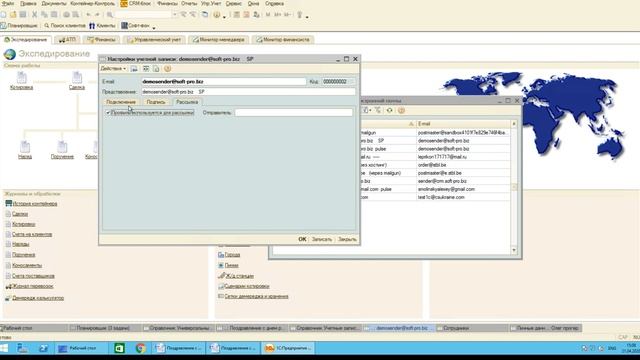Switch to the Подключение tab

coord(121,102)
